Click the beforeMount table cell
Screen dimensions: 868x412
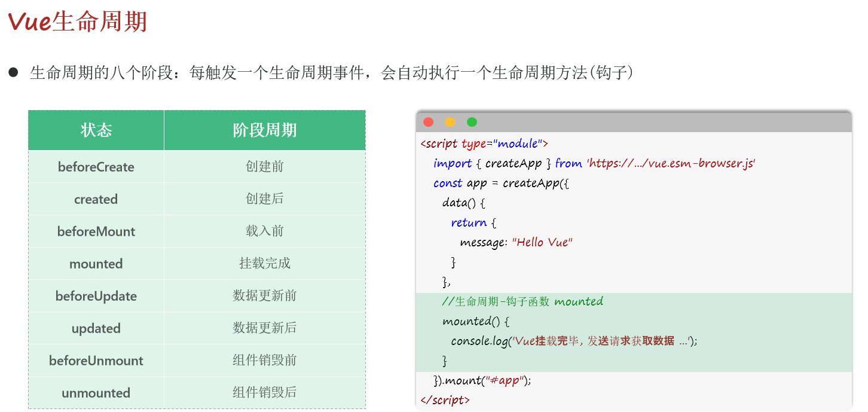96,231
